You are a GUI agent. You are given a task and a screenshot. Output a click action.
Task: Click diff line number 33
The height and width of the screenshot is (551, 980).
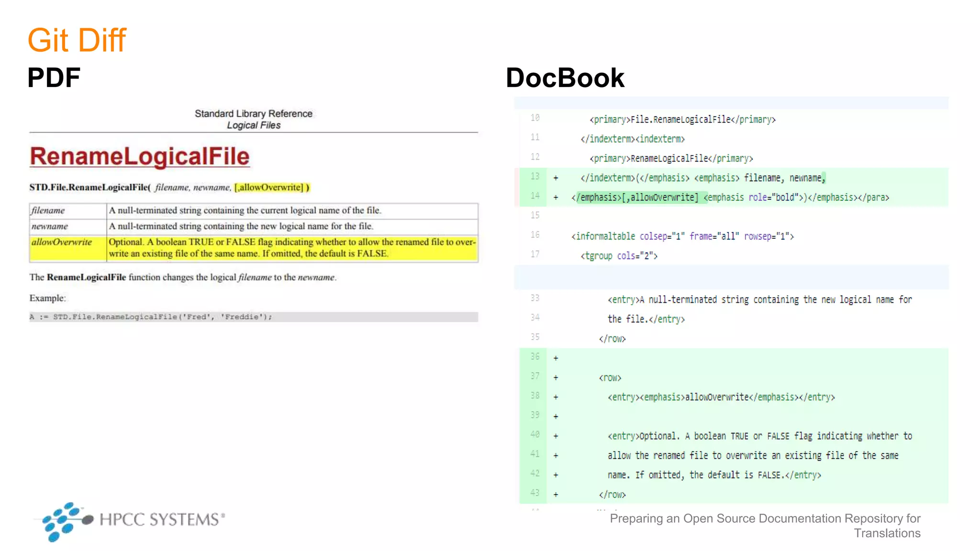point(535,298)
